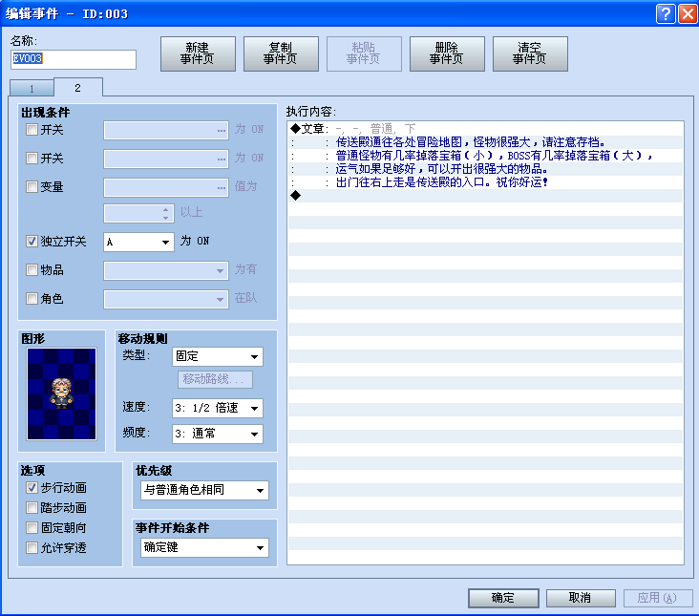The width and height of the screenshot is (699, 616).
Task: Open the NPC graphic selector
Action: (61, 393)
